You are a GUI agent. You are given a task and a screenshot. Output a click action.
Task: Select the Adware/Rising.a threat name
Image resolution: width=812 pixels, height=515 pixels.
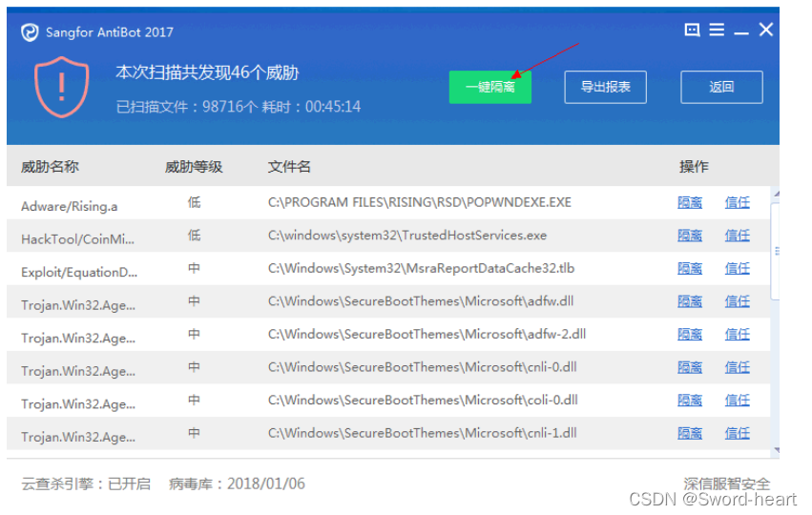coord(70,206)
